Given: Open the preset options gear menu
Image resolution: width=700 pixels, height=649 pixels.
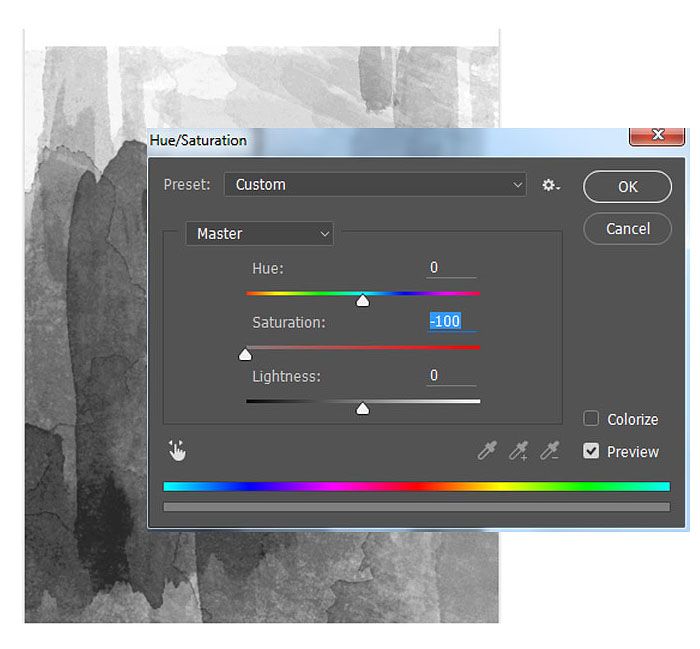Looking at the screenshot, I should [x=551, y=185].
